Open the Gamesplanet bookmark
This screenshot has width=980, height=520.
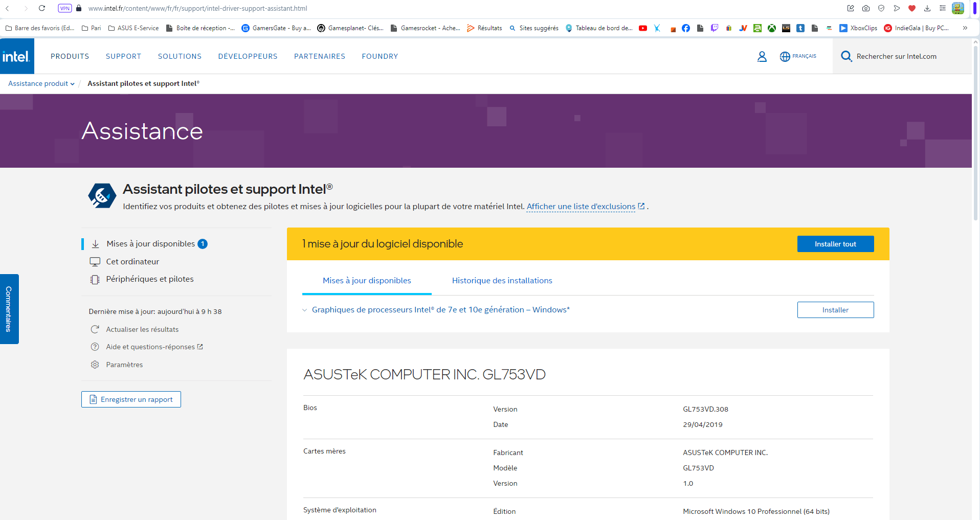pos(350,28)
